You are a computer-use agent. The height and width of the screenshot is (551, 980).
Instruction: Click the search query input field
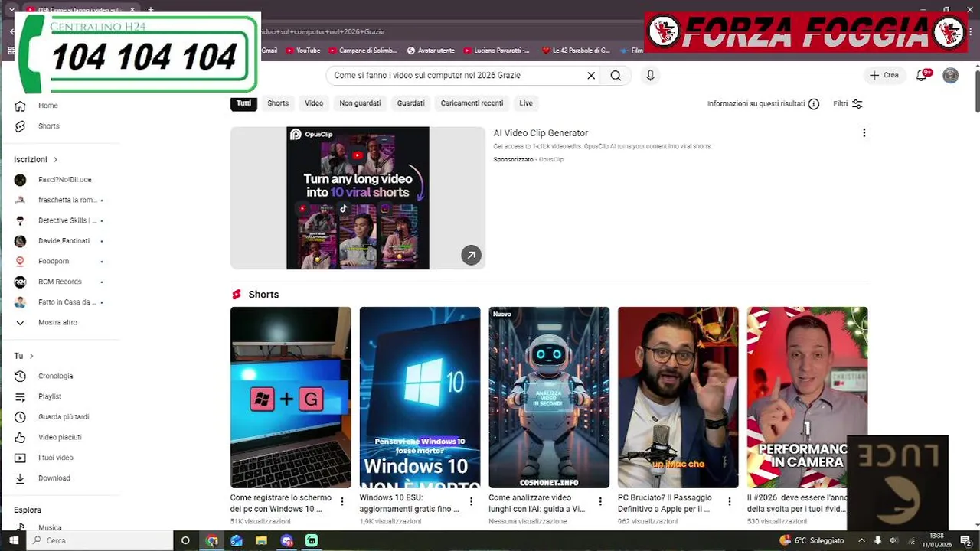click(x=456, y=76)
